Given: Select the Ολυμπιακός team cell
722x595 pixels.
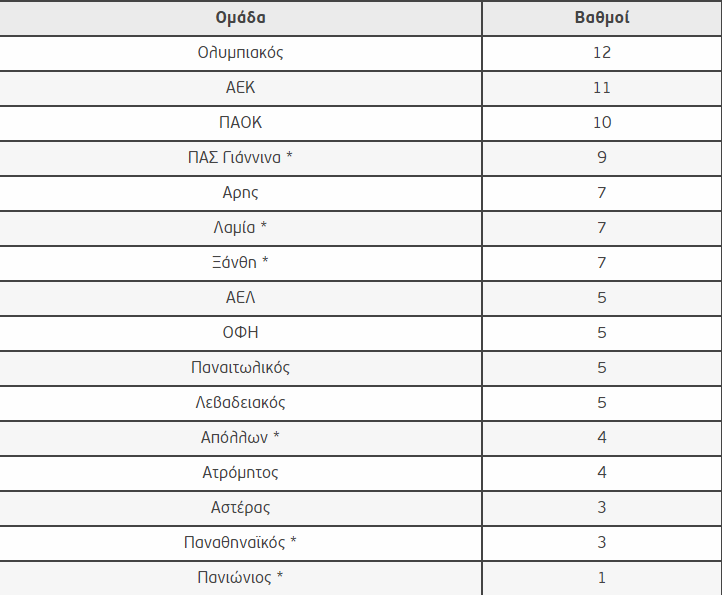Looking at the screenshot, I should [240, 52].
